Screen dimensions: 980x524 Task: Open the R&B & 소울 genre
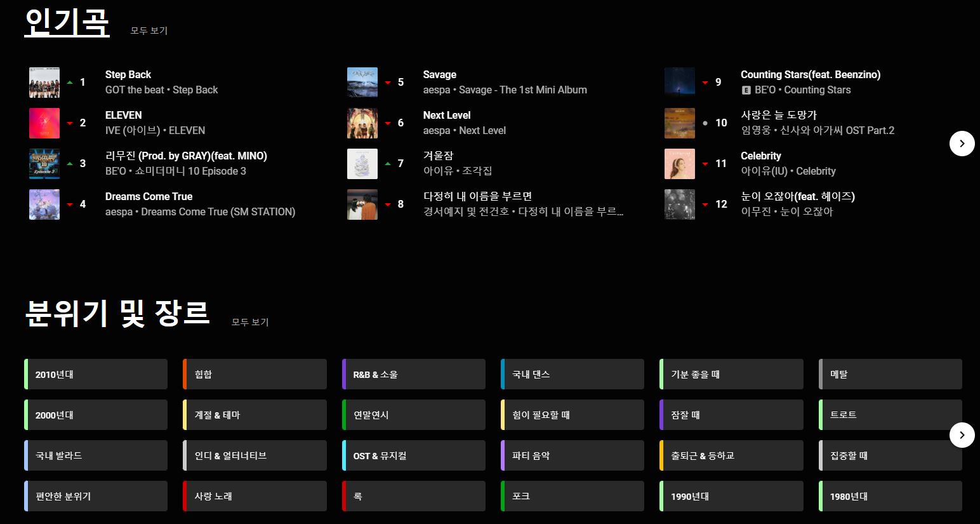click(x=414, y=374)
